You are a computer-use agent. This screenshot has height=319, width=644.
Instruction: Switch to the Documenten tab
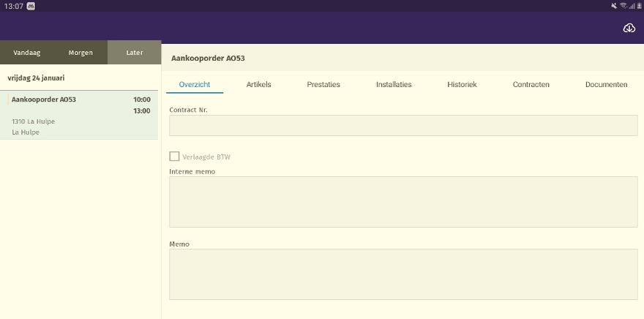pyautogui.click(x=606, y=84)
